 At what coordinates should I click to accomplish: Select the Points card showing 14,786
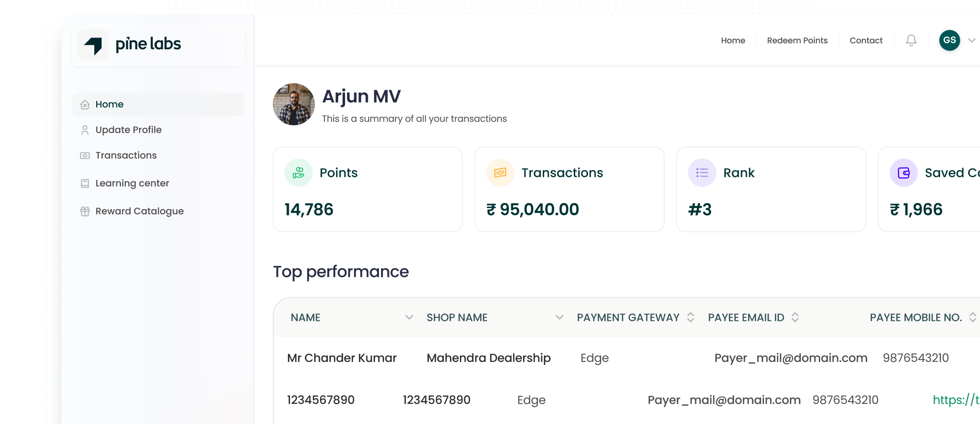click(368, 189)
